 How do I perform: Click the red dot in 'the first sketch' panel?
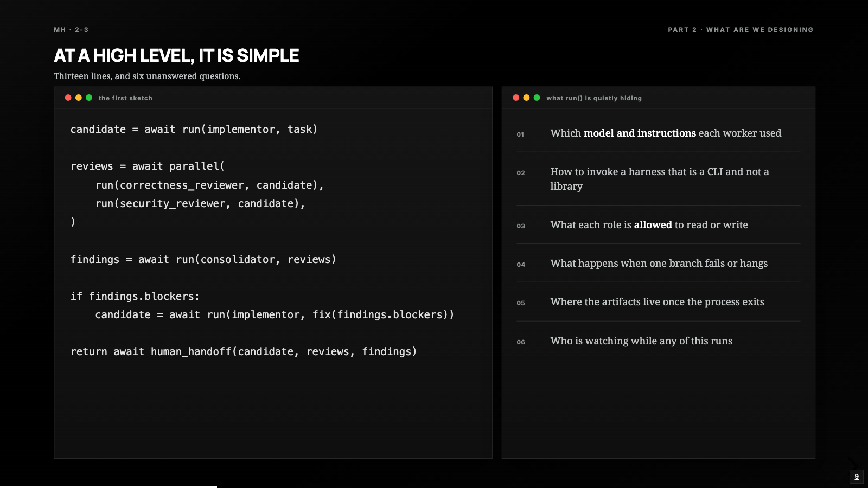point(68,98)
